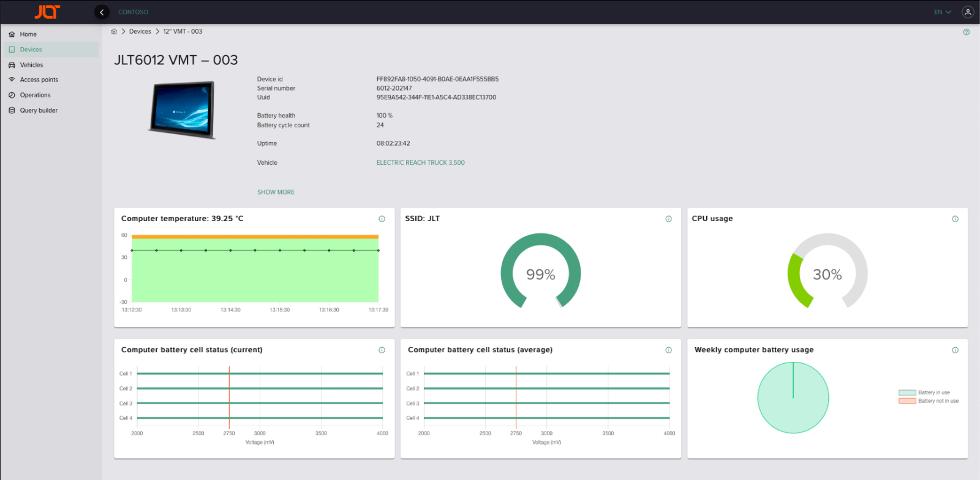Open Devices menu item
This screenshot has width=980, height=480.
[x=51, y=50]
